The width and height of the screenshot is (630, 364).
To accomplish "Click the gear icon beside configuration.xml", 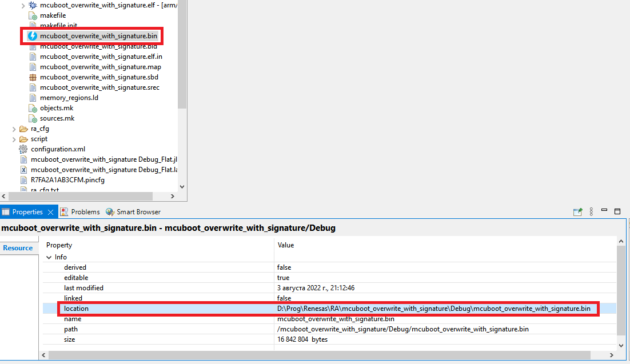I will click(23, 149).
